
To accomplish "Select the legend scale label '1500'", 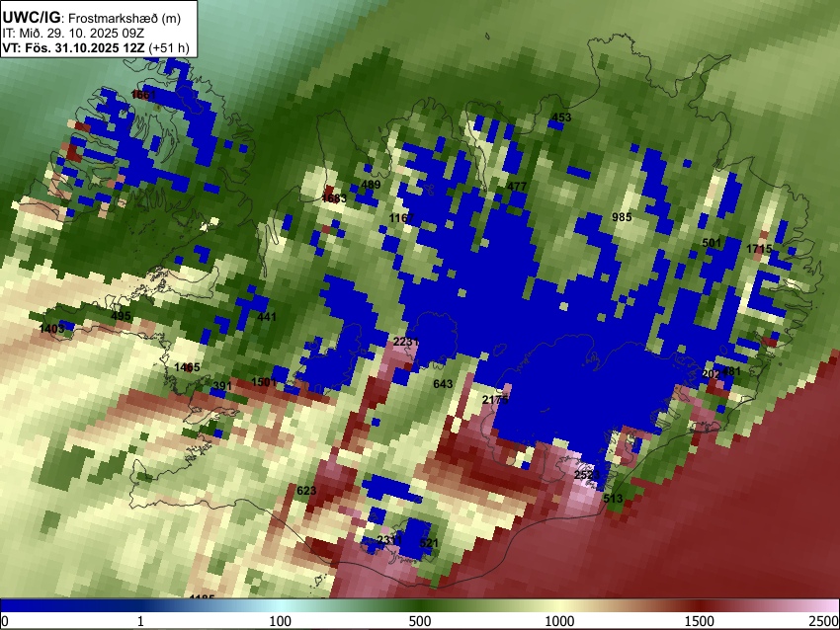I will (x=700, y=621).
